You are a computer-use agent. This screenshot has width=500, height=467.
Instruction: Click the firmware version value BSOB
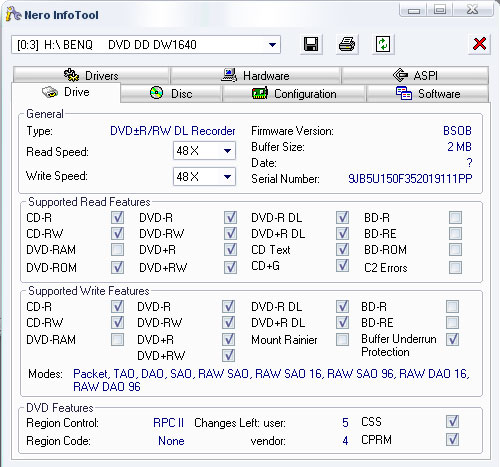click(457, 131)
